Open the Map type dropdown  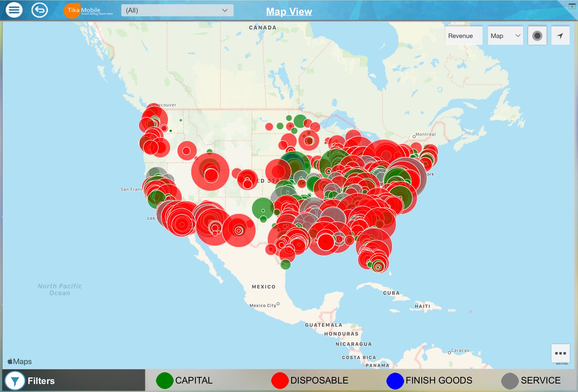pyautogui.click(x=506, y=36)
